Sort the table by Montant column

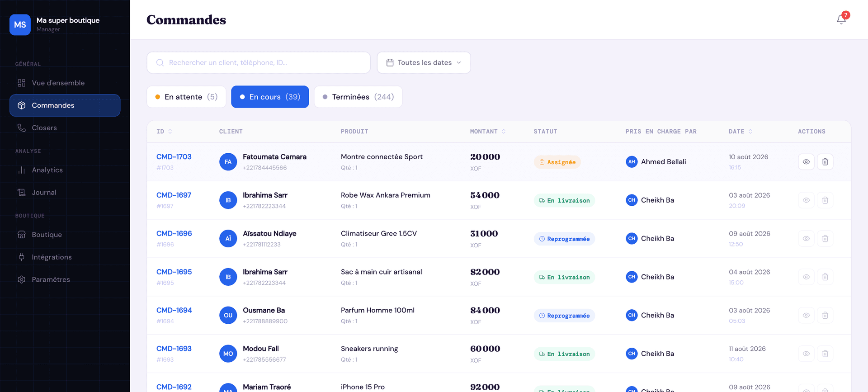488,132
